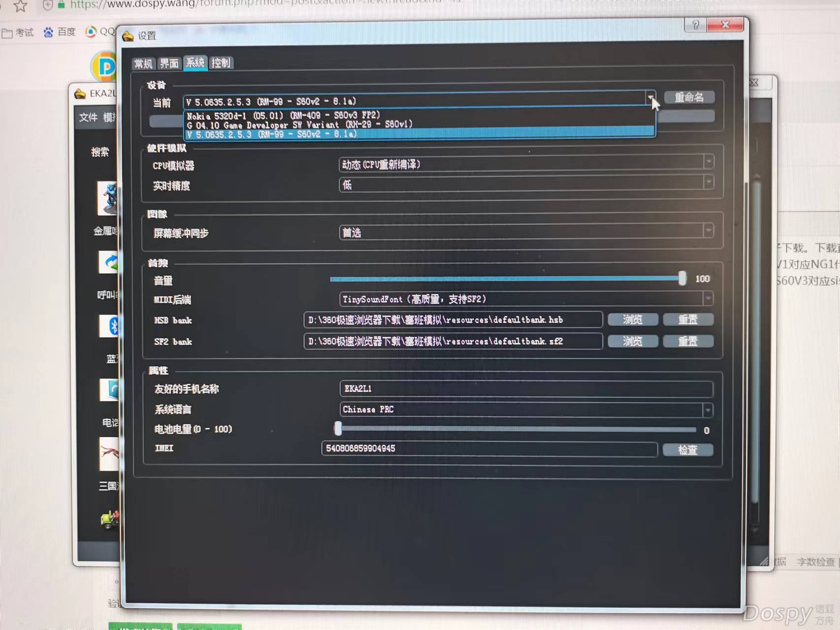
Task: Open the 三国 game icon in EKA2L1
Action: (109, 454)
